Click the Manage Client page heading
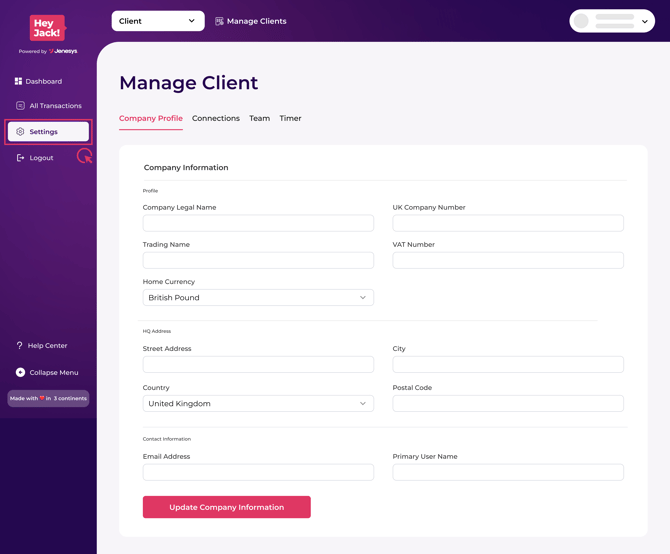This screenshot has height=554, width=670. click(188, 83)
